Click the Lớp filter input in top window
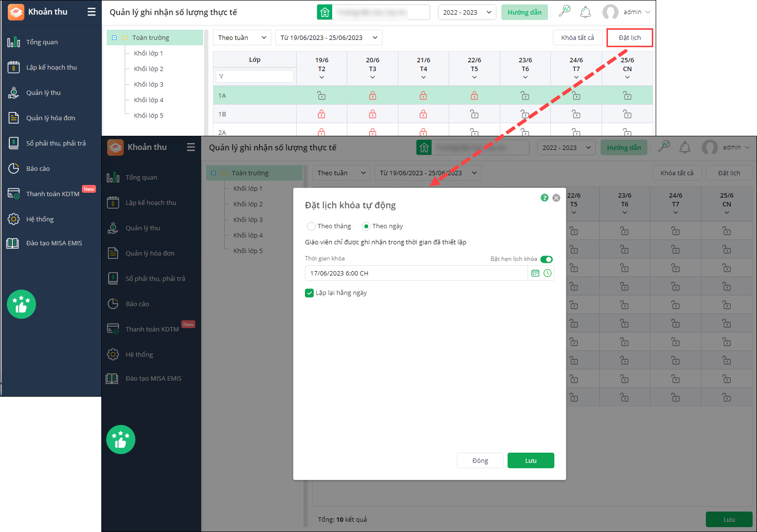 click(x=255, y=76)
